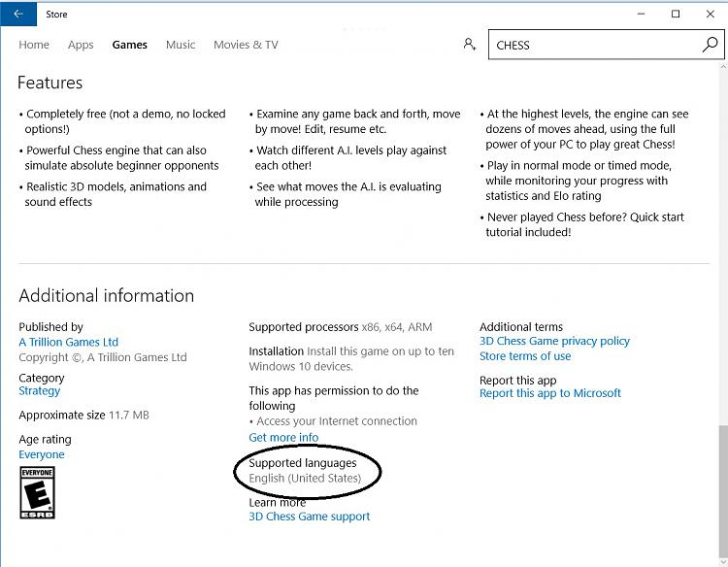Viewport: 728px width, 567px height.
Task: Click the 'Supported languages' label
Action: click(x=303, y=463)
